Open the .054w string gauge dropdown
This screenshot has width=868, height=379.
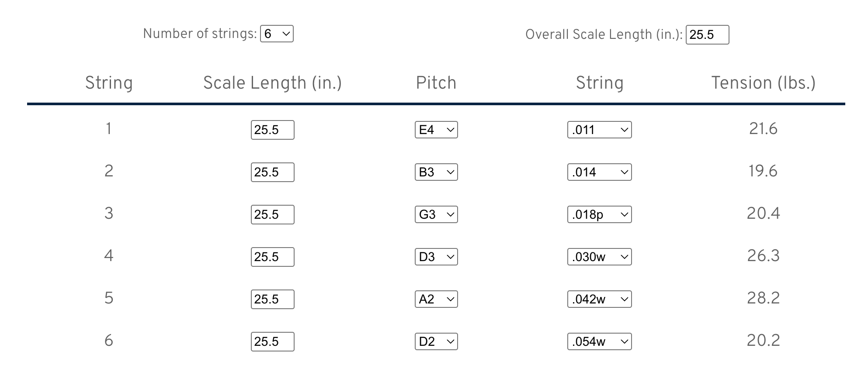[x=599, y=341]
